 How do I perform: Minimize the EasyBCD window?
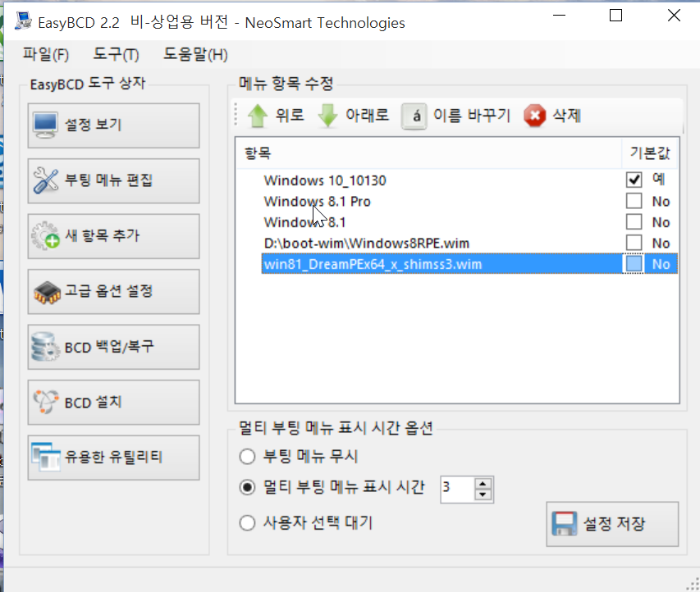pos(559,16)
